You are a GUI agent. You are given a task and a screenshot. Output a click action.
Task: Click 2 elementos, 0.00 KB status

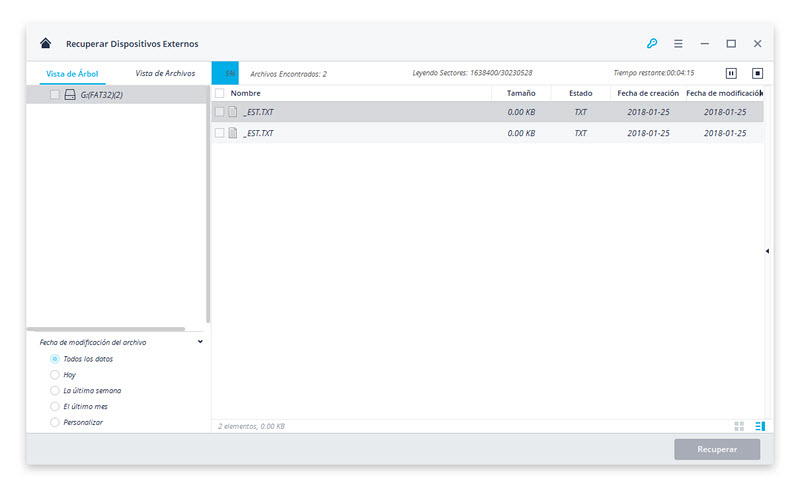pos(251,426)
